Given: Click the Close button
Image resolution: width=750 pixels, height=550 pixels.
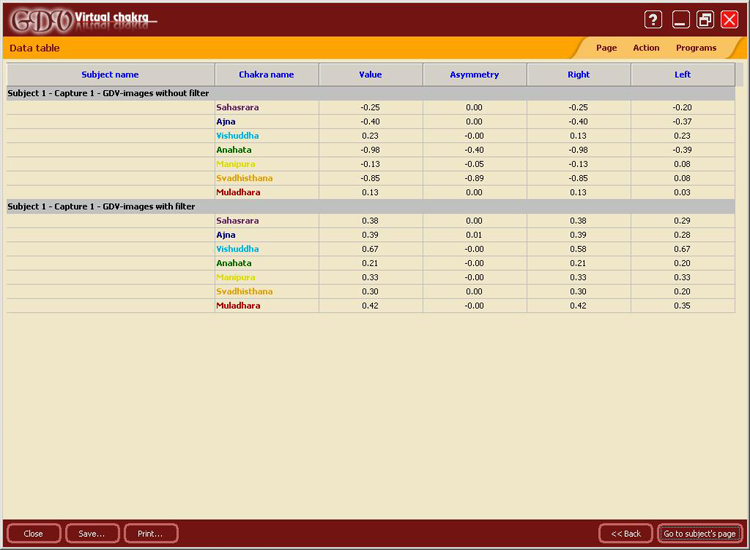Looking at the screenshot, I should pyautogui.click(x=33, y=533).
